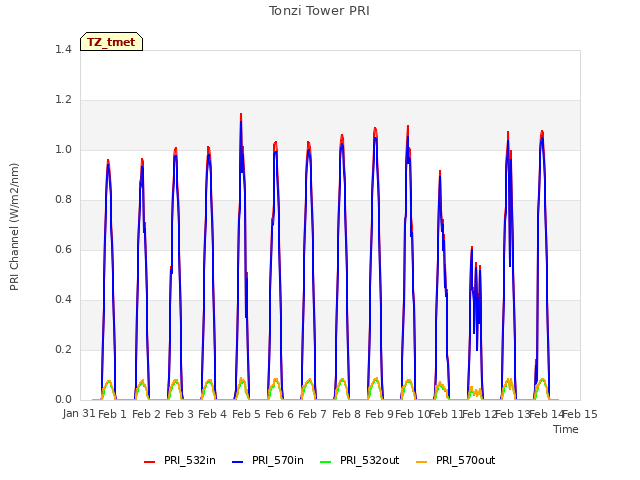Toggle the PRI_570out legend label
Screen dimensions: 640x480
coord(465,460)
